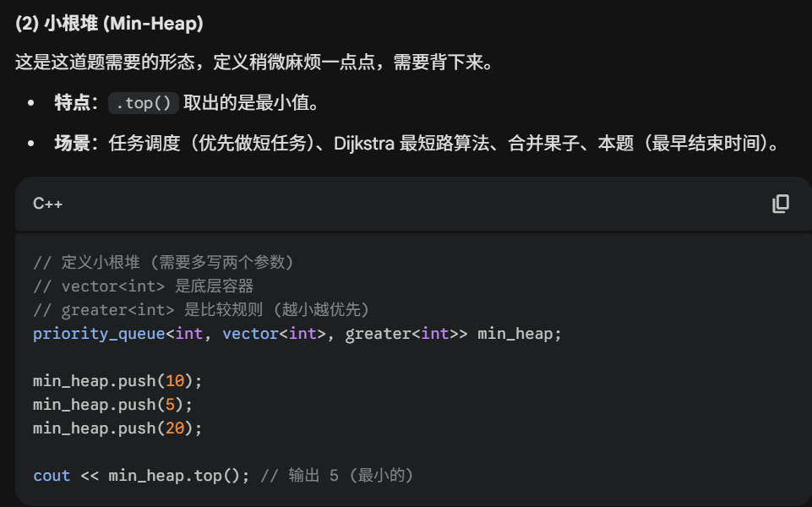
Task: Click the C++ language label
Action: click(47, 204)
